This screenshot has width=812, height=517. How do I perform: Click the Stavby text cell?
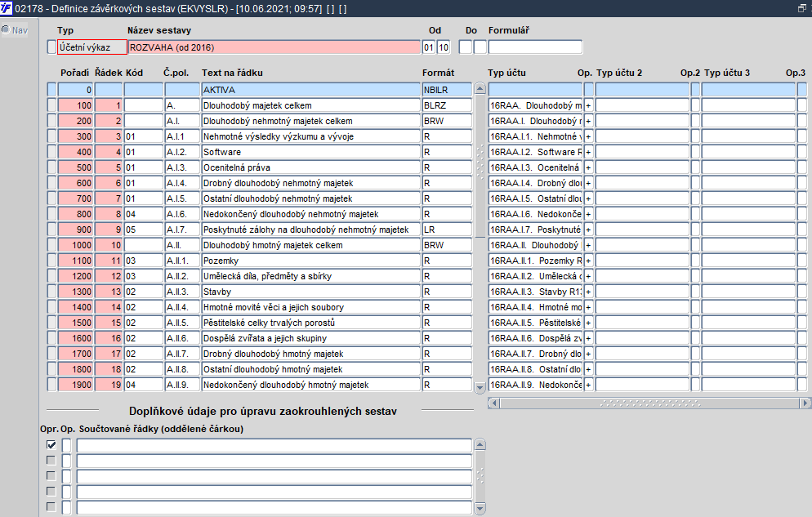310,292
